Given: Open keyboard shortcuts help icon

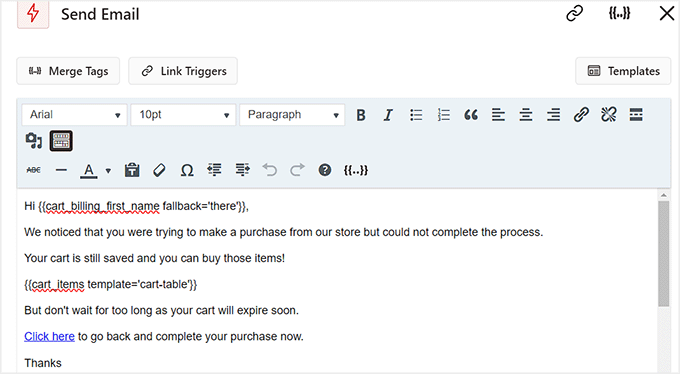Looking at the screenshot, I should [325, 170].
